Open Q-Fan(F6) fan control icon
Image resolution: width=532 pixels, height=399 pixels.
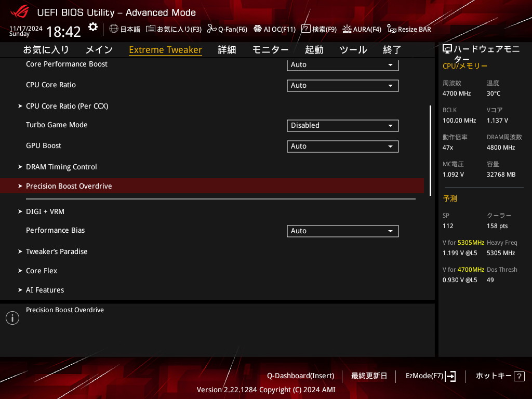tap(212, 29)
